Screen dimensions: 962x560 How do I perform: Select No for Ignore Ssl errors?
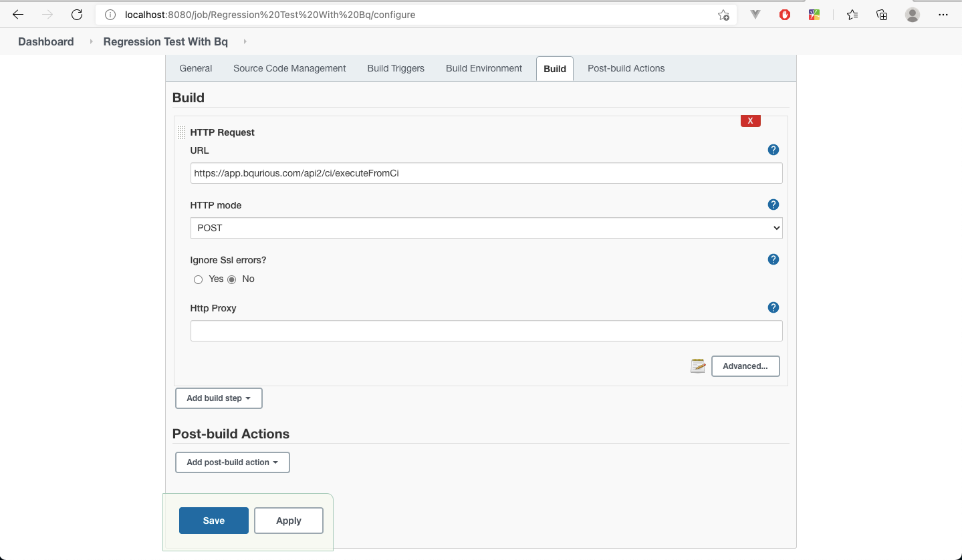coord(232,279)
